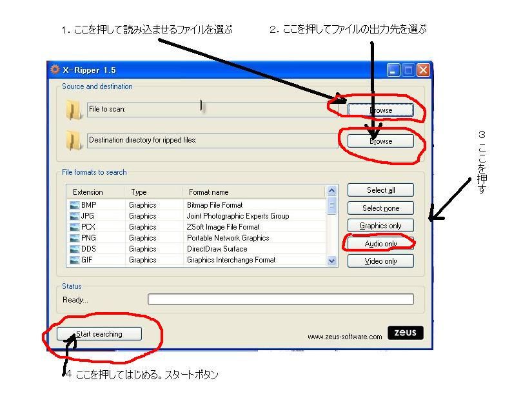Click the Select none button
This screenshot has width=532, height=405.
(380, 208)
